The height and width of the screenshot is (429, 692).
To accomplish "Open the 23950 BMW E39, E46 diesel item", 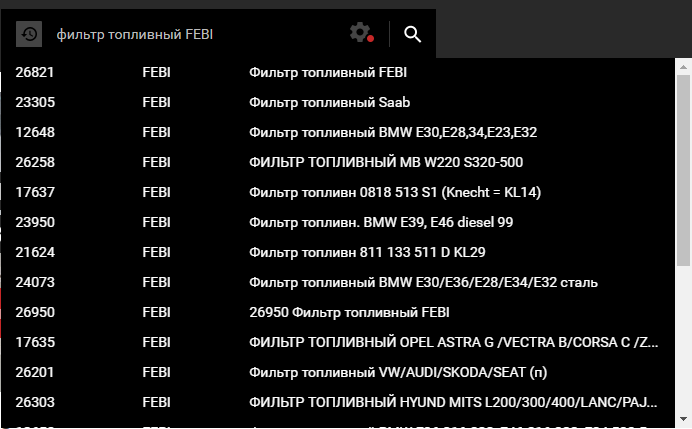I will 338,222.
